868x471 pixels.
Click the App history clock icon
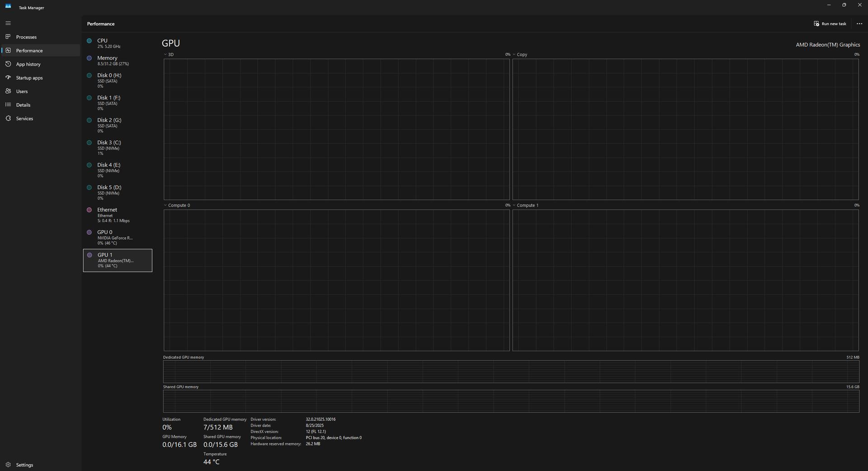tap(8, 64)
